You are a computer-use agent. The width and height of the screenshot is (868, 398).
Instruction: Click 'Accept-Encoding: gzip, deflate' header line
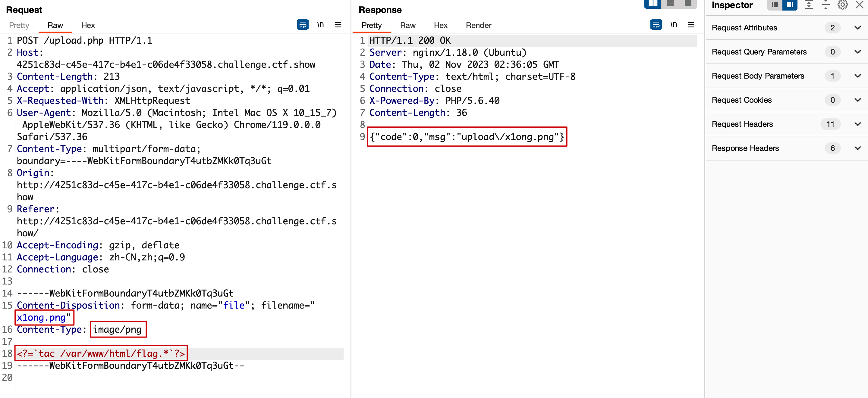tap(98, 245)
